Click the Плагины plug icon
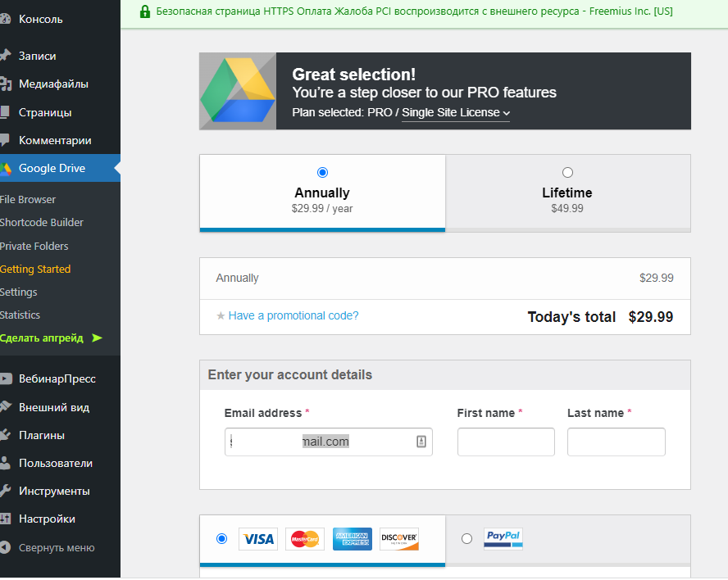This screenshot has width=728, height=580. tap(5, 435)
